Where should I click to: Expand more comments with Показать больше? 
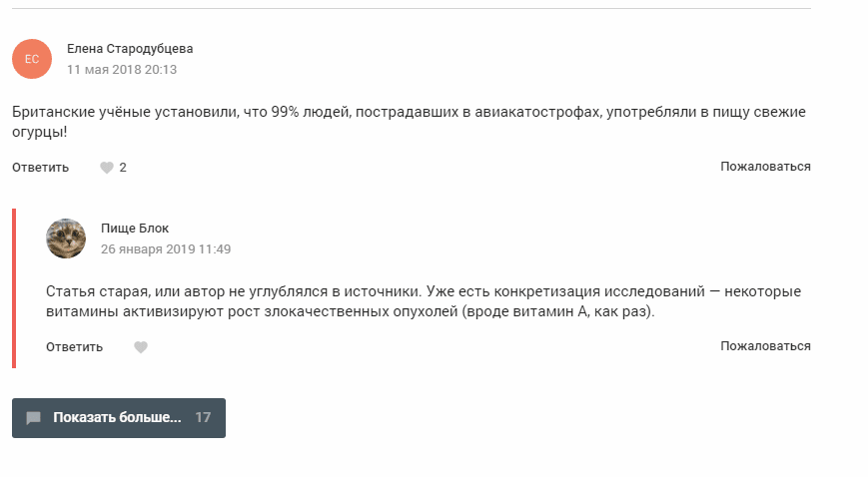117,418
